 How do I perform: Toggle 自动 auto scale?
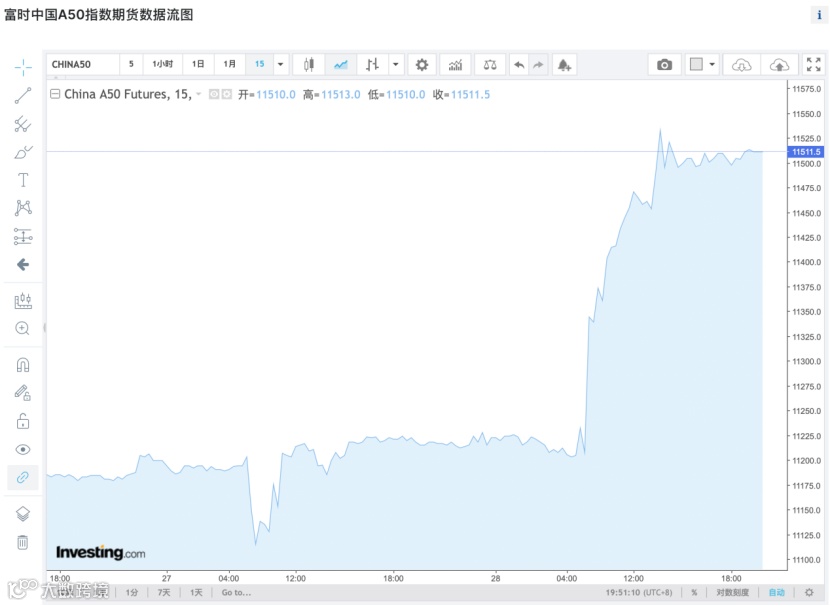pos(777,592)
